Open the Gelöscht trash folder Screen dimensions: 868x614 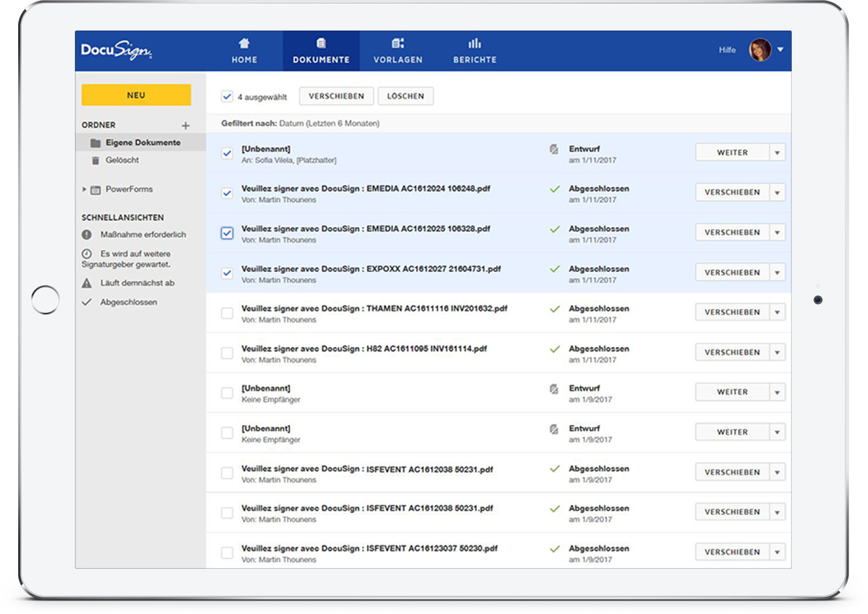click(x=121, y=160)
